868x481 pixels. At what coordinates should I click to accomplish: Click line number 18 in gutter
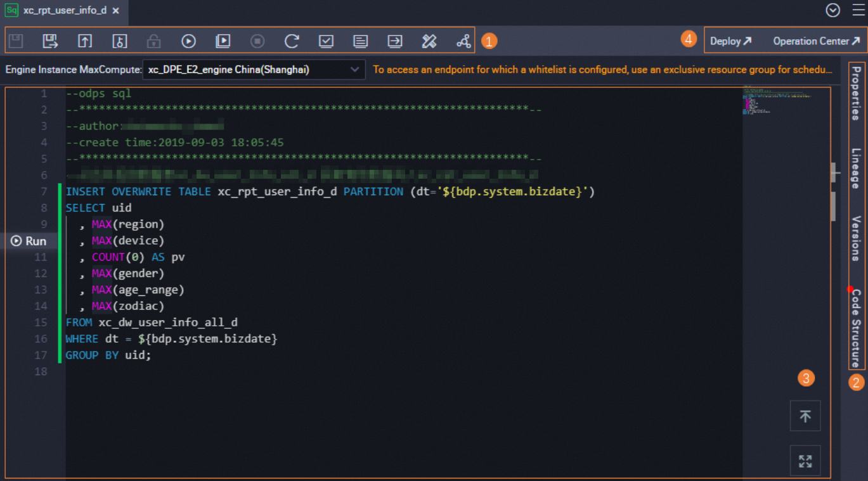(x=41, y=371)
